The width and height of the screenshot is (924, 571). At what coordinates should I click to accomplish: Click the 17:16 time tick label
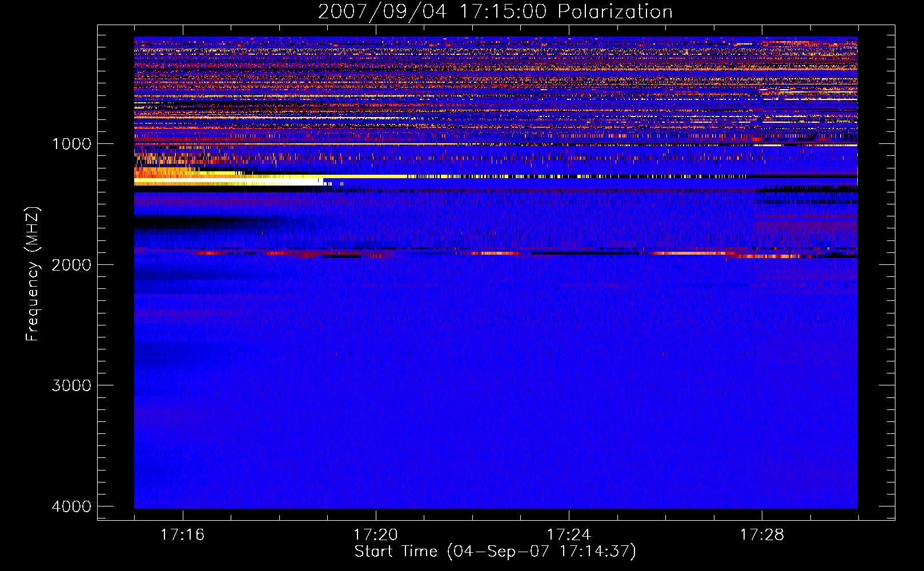coord(182,535)
